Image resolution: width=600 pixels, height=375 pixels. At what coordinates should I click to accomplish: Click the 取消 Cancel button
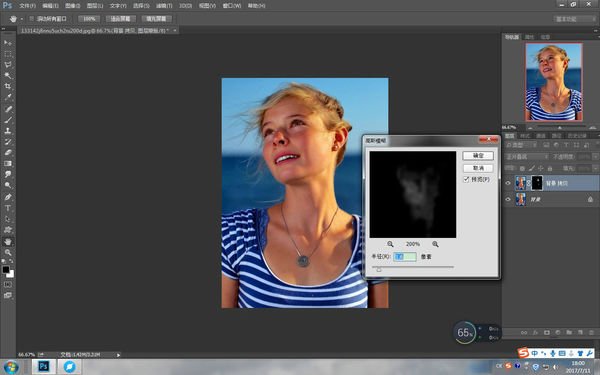pyautogui.click(x=478, y=168)
